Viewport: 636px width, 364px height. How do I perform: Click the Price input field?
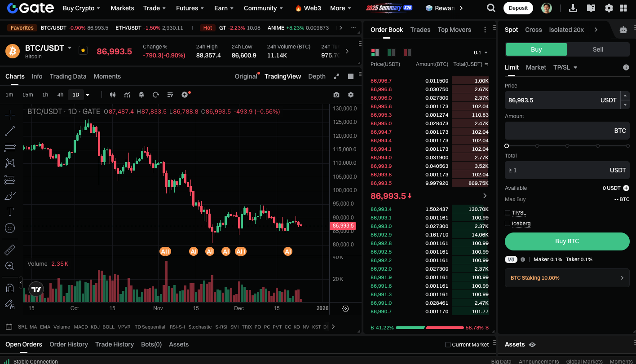[x=562, y=100]
